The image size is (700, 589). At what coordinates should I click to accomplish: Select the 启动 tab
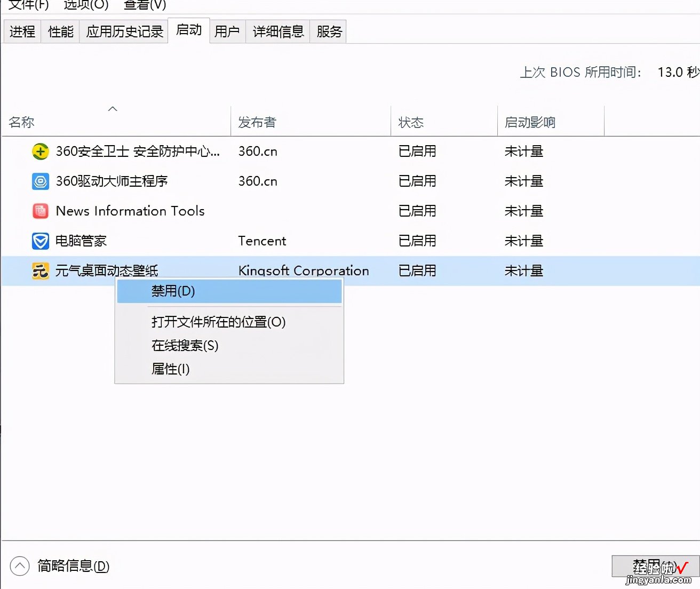pos(189,30)
